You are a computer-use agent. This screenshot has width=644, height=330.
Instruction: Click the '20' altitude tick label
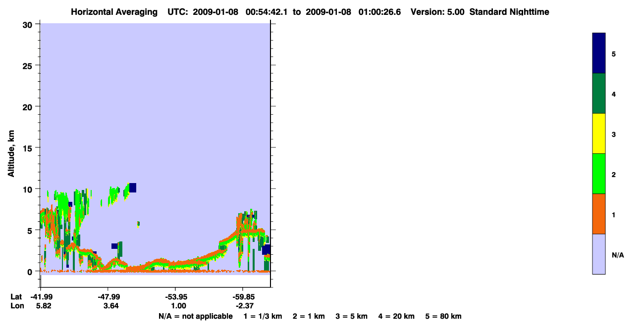coord(29,107)
